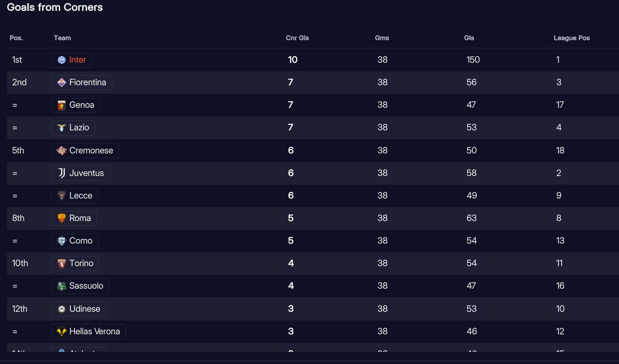The image size is (619, 364).
Task: Click the Sassuolo crest icon
Action: tap(62, 286)
